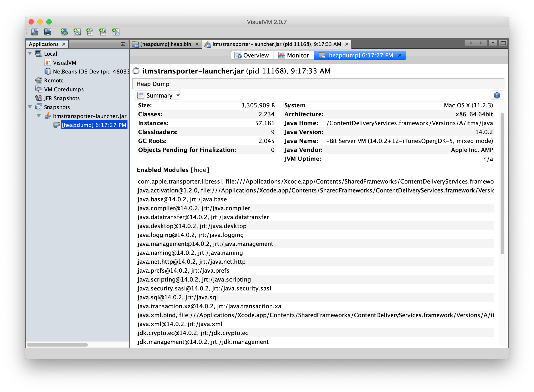This screenshot has width=534, height=392.
Task: Hide the Enabled Modules section
Action: point(200,170)
